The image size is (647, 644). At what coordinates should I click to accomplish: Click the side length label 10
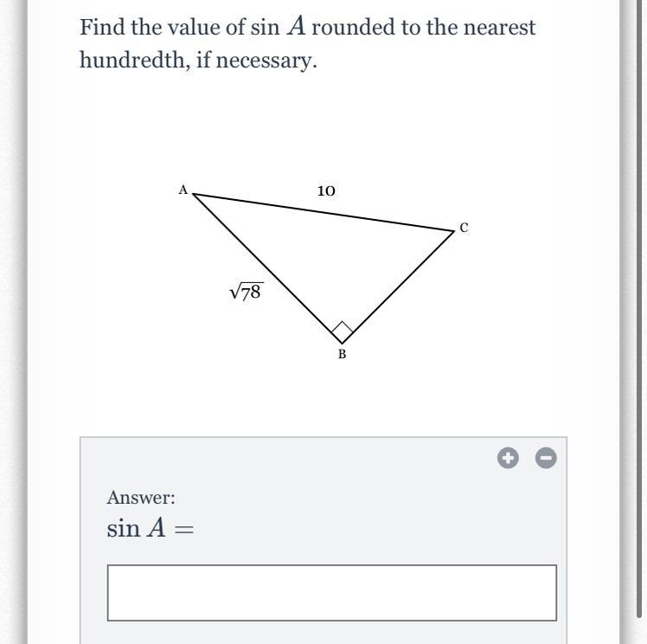326,190
